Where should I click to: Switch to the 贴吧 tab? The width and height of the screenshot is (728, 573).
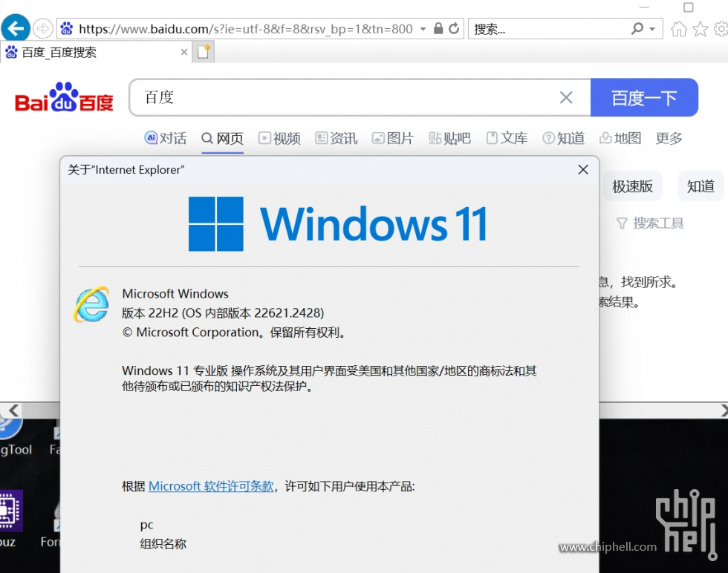click(449, 138)
